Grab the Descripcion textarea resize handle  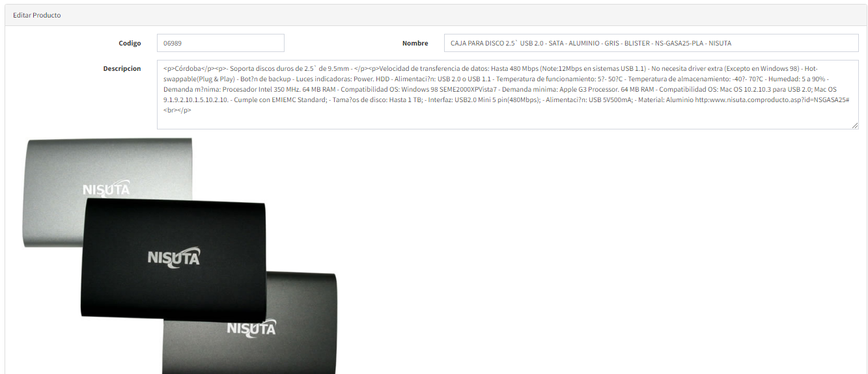click(855, 126)
